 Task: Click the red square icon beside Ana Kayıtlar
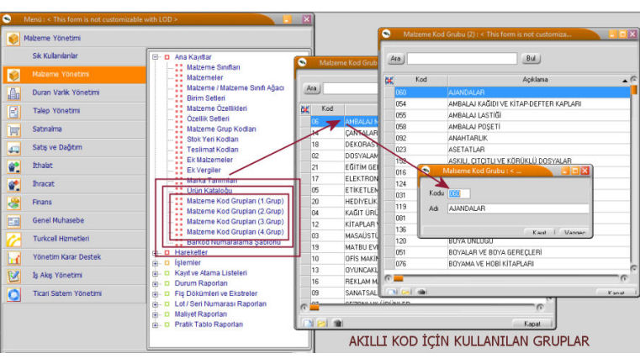coord(167,57)
